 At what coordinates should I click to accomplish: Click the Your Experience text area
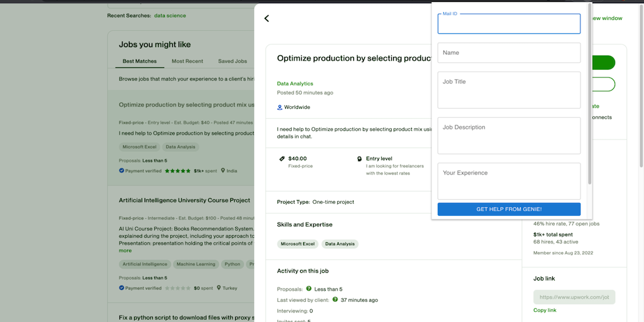tap(509, 180)
